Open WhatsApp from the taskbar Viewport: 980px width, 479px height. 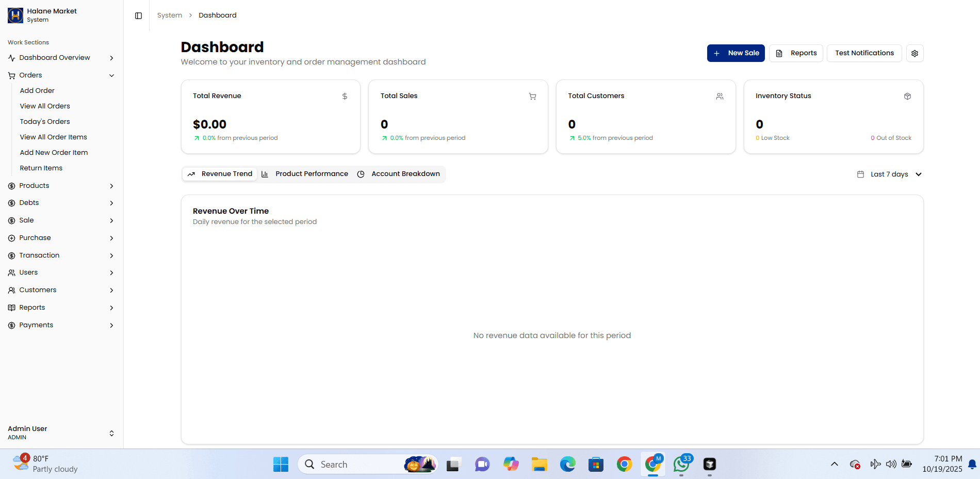[x=681, y=464]
